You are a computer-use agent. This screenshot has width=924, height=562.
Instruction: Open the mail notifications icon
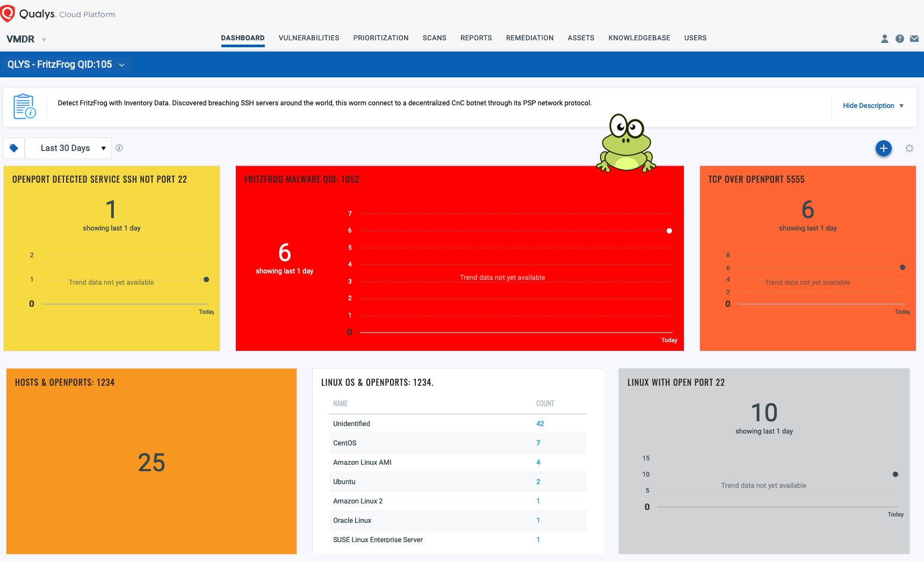click(x=915, y=39)
